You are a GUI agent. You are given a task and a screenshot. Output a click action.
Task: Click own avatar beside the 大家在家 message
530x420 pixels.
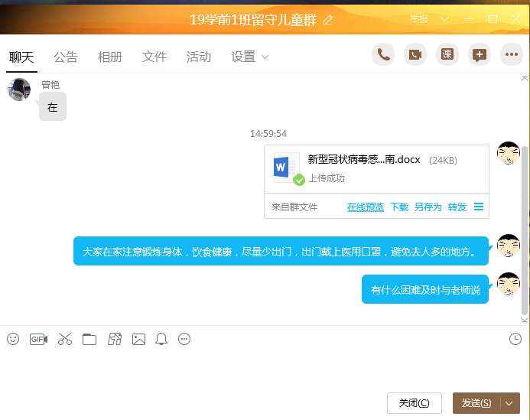coord(509,246)
